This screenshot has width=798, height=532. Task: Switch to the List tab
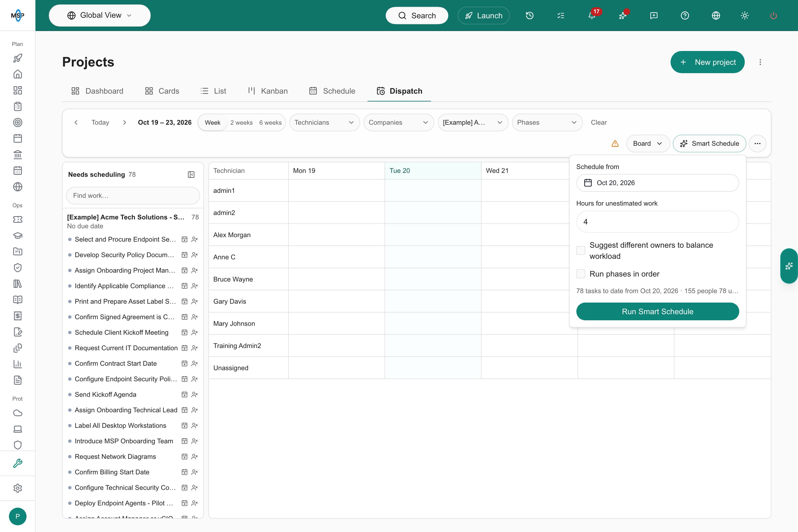[x=213, y=91]
